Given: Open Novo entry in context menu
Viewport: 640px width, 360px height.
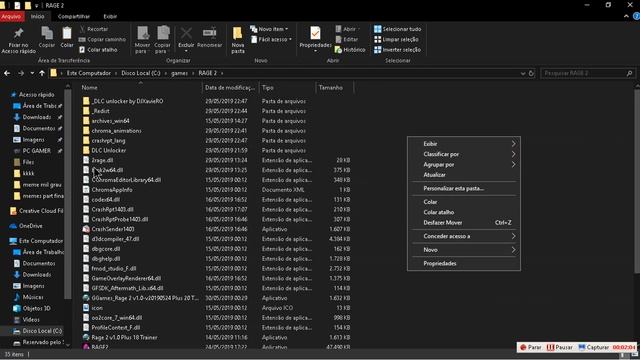Looking at the screenshot, I should click(464, 250).
